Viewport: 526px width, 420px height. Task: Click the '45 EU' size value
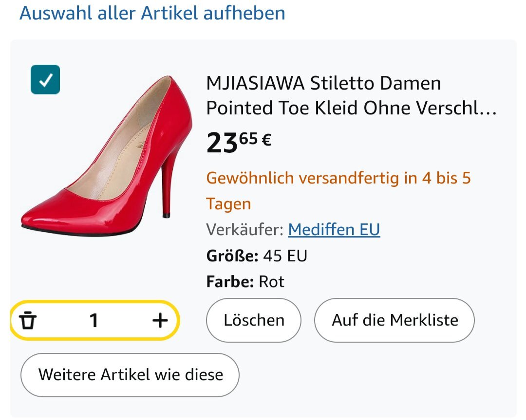pyautogui.click(x=285, y=256)
